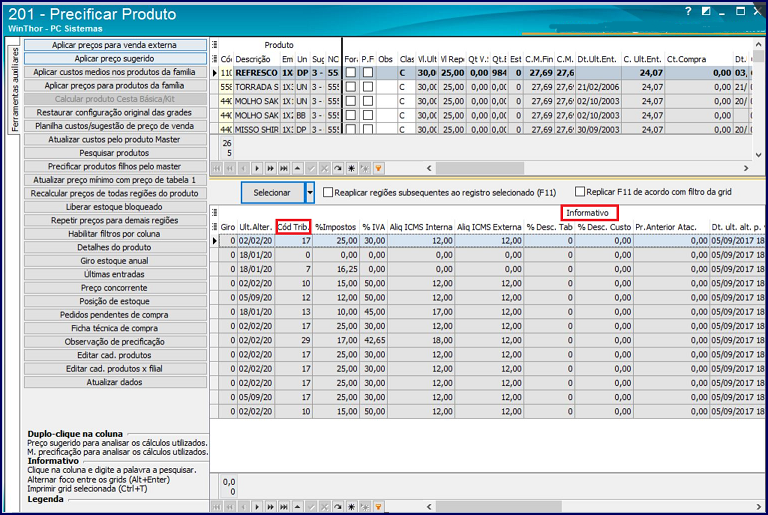
Task: Click black asterisk bookmark icon in product navigator
Action: [x=351, y=168]
